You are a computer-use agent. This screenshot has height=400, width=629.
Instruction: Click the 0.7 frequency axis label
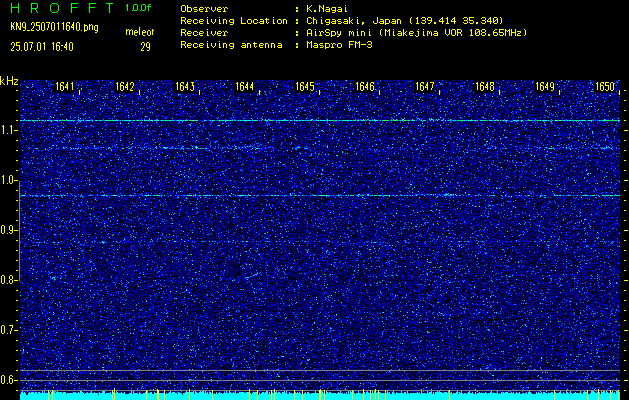(x=8, y=330)
